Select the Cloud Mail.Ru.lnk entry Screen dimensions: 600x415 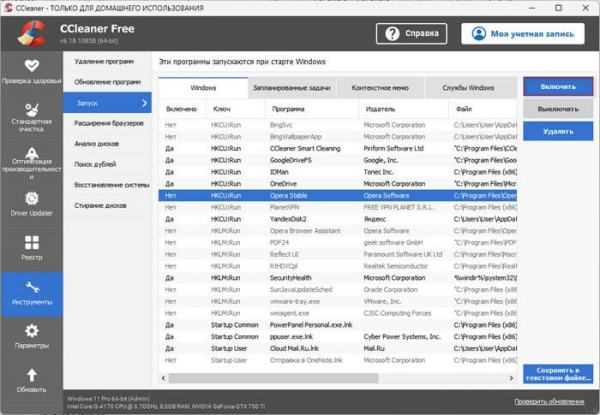pyautogui.click(x=338, y=348)
